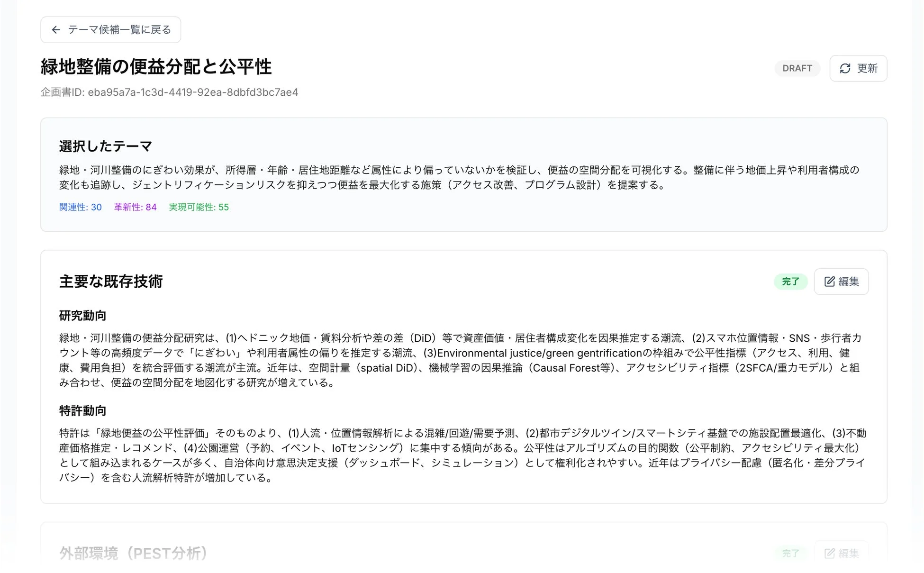Select the 企画書ID text below the title

click(x=170, y=92)
